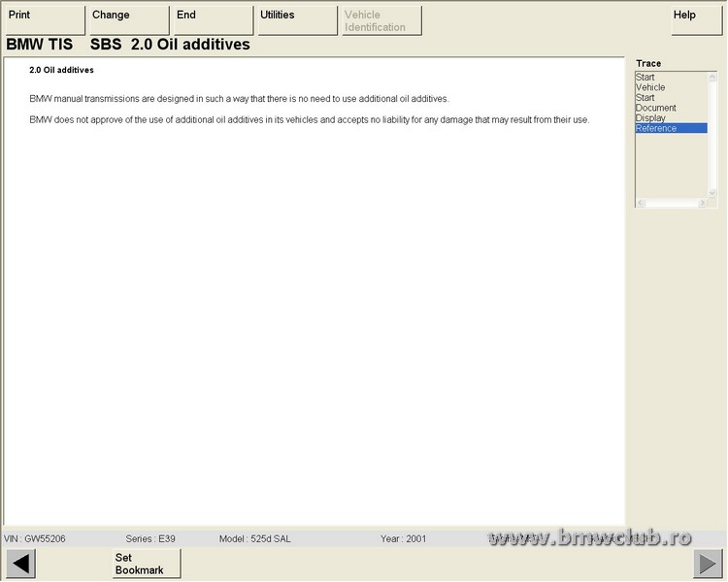Viewport: 728px width, 582px height.
Task: Select highlighted Reference entry in Trace
Action: 671,128
